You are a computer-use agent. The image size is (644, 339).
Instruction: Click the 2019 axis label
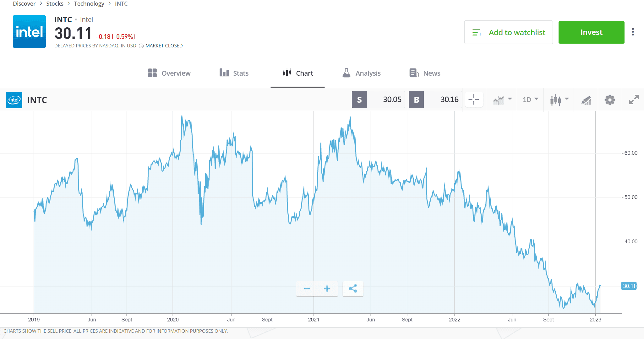[x=34, y=320]
